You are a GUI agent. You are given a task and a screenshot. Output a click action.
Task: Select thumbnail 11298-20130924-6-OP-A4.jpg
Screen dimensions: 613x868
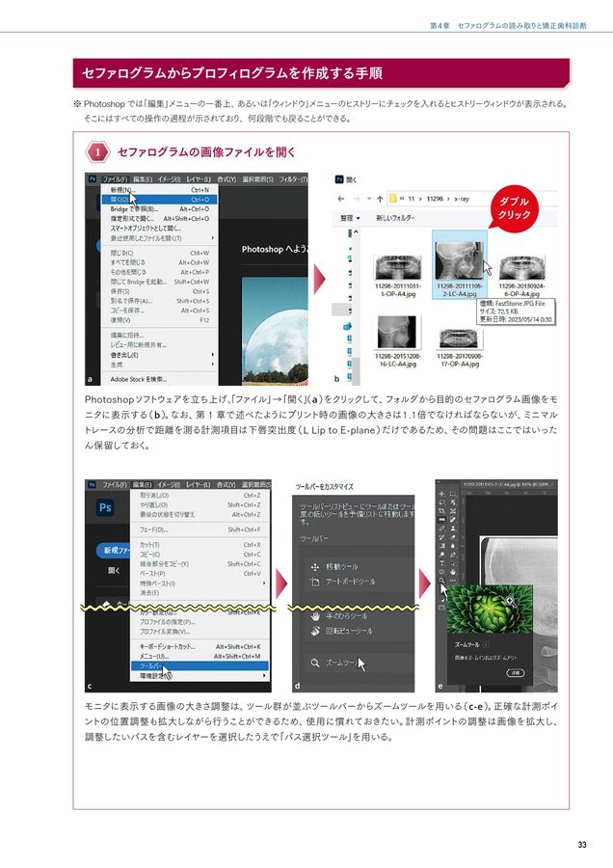coord(521,276)
